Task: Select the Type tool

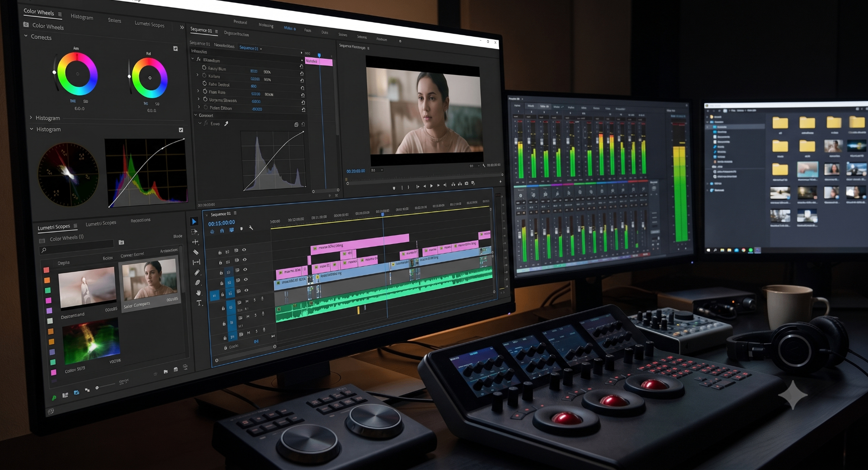Action: pos(199,303)
